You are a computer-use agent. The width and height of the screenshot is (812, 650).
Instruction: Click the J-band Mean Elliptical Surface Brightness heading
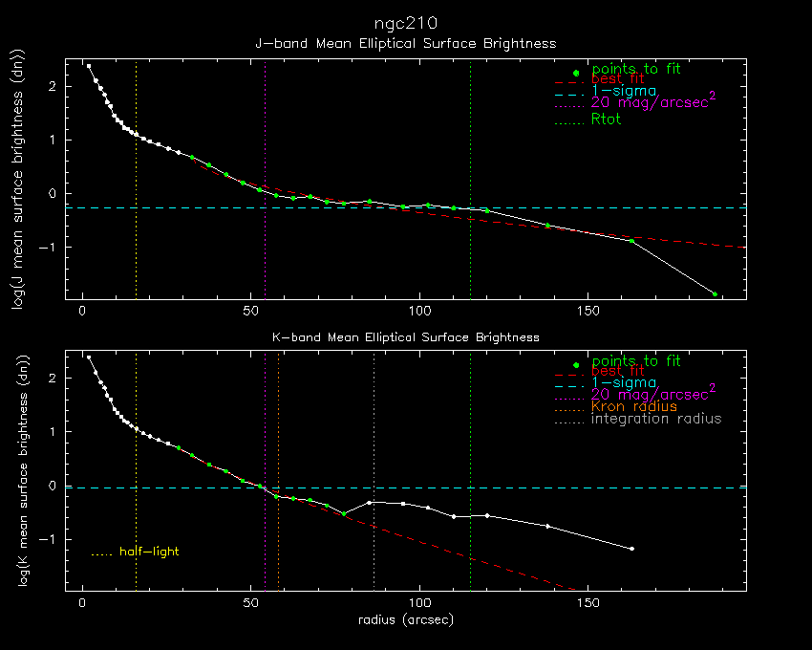tap(405, 44)
